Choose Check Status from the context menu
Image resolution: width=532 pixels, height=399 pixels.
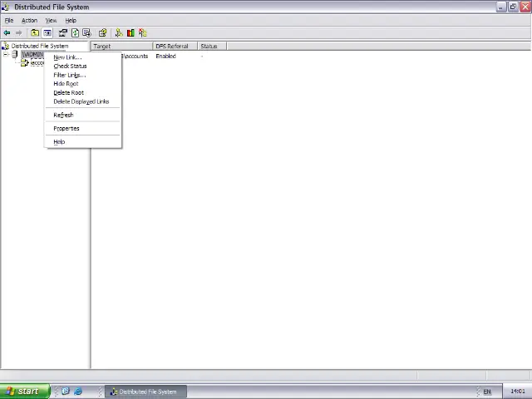(83, 66)
